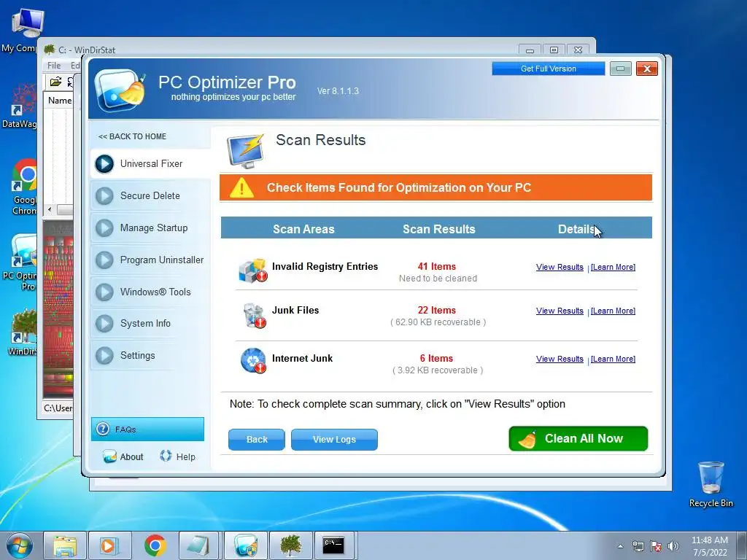Click the Help label
The height and width of the screenshot is (560, 747).
(186, 457)
